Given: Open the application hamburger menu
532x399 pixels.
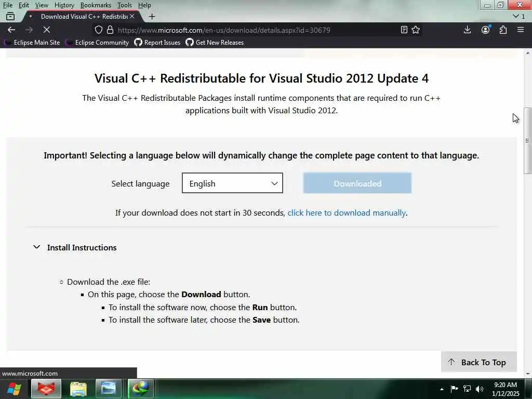Looking at the screenshot, I should [521, 30].
